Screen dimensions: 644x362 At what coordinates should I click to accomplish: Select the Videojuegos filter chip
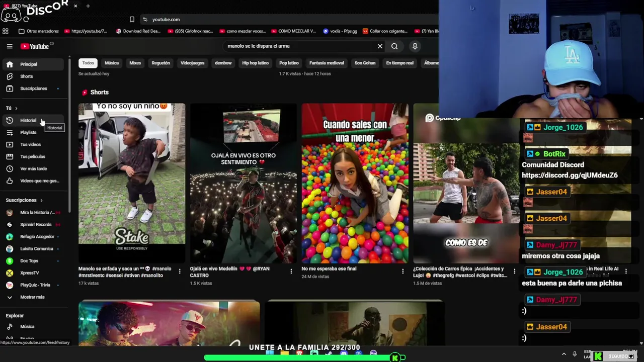click(192, 63)
